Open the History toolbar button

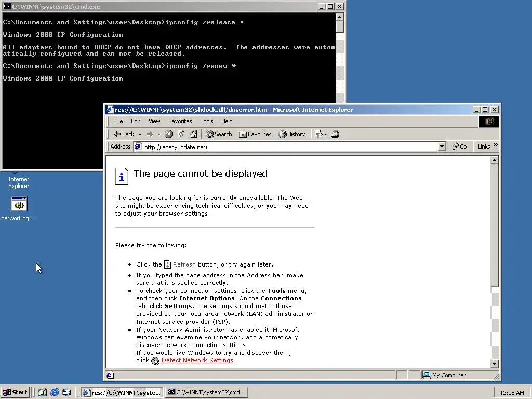pos(292,134)
